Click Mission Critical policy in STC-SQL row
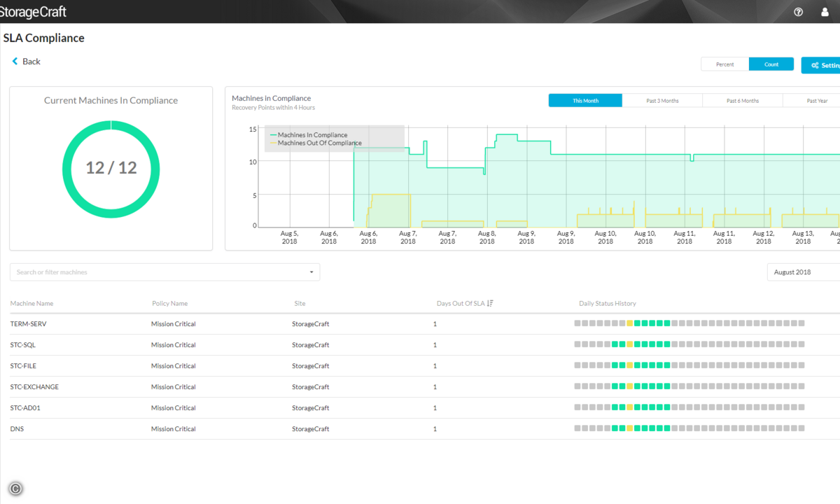 174,345
